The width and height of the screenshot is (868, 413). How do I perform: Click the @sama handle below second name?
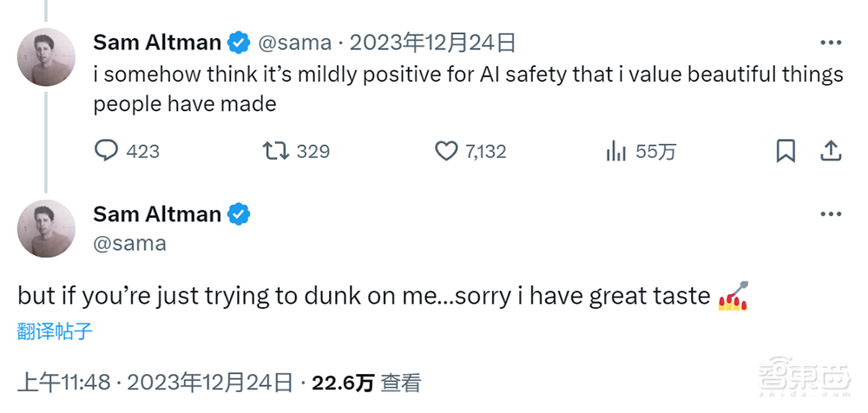pos(129,243)
